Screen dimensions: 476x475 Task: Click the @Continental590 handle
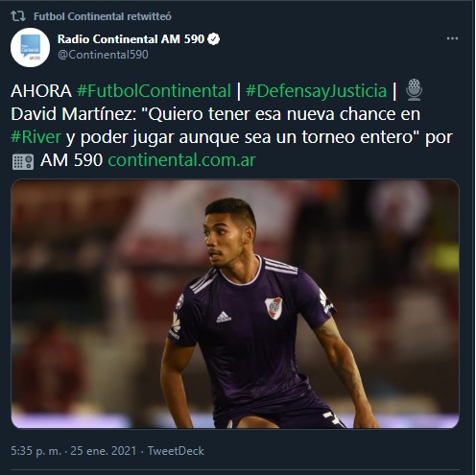103,55
